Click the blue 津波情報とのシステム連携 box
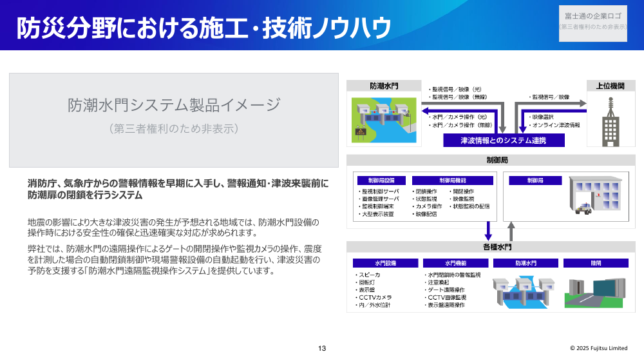The height and width of the screenshot is (363, 644). click(504, 140)
